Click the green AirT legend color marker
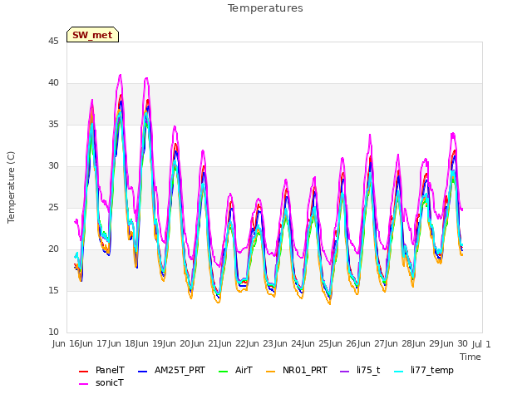 click(224, 372)
